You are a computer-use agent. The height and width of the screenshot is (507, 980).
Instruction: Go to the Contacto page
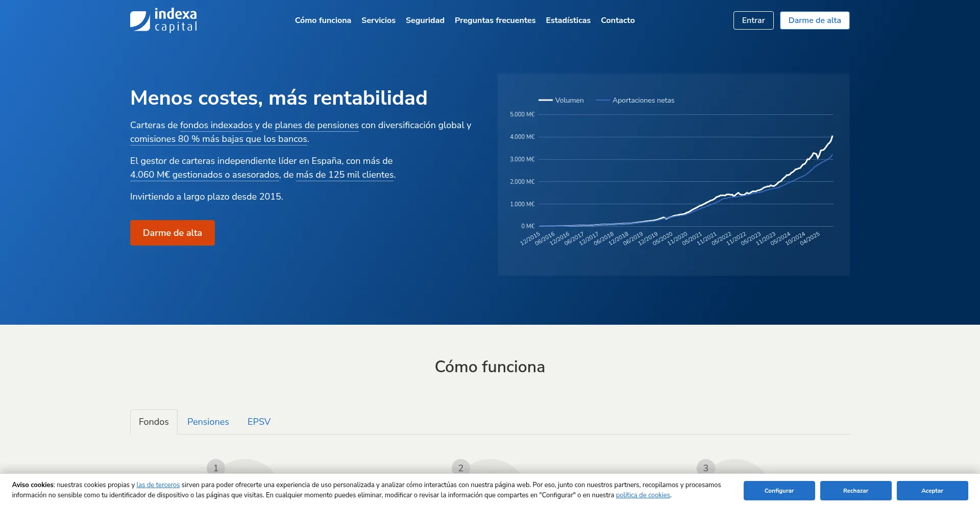point(618,20)
